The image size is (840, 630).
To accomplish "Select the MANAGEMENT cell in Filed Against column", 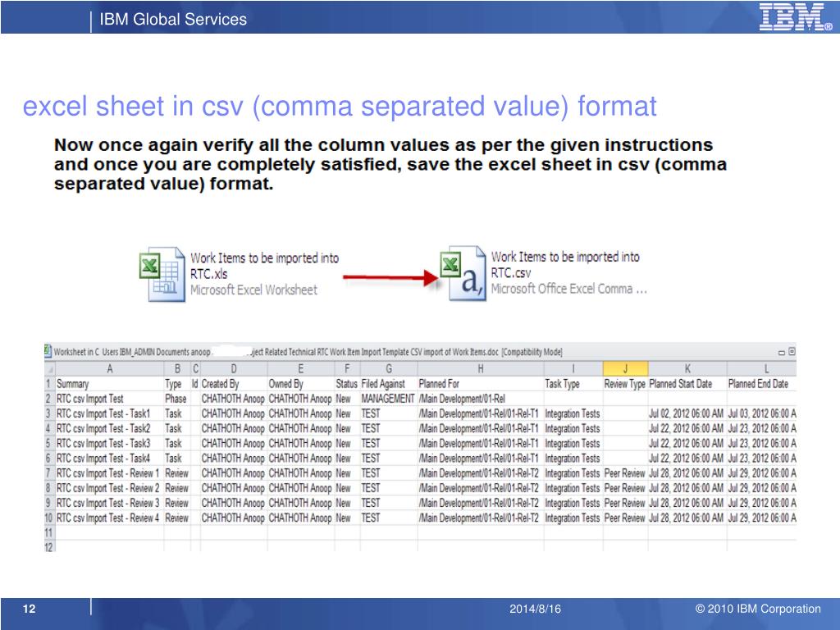I will tap(387, 399).
